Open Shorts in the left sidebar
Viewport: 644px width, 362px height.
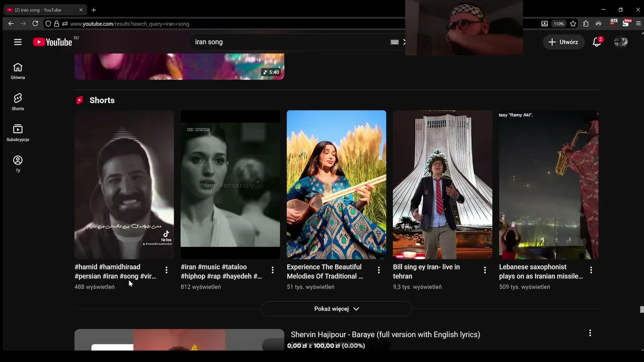(18, 102)
